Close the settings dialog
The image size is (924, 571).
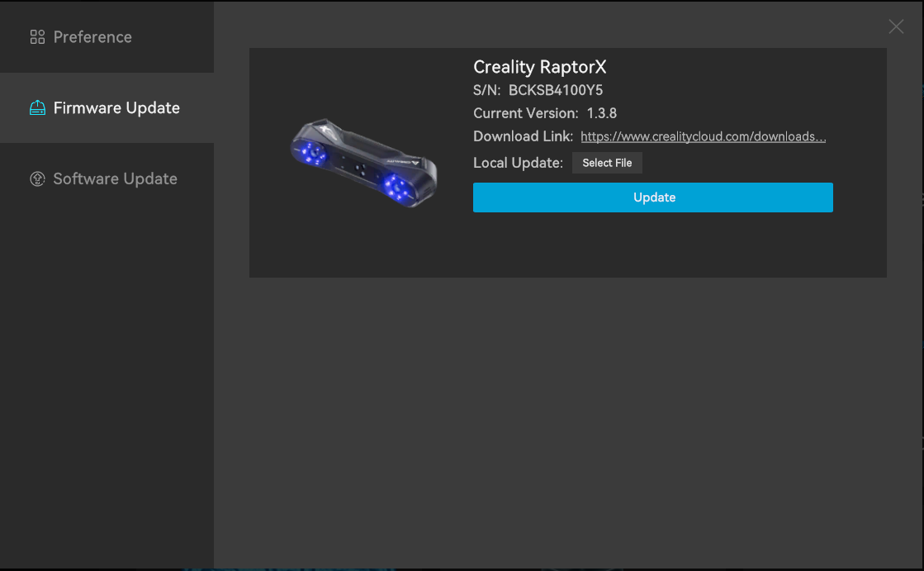(x=896, y=27)
